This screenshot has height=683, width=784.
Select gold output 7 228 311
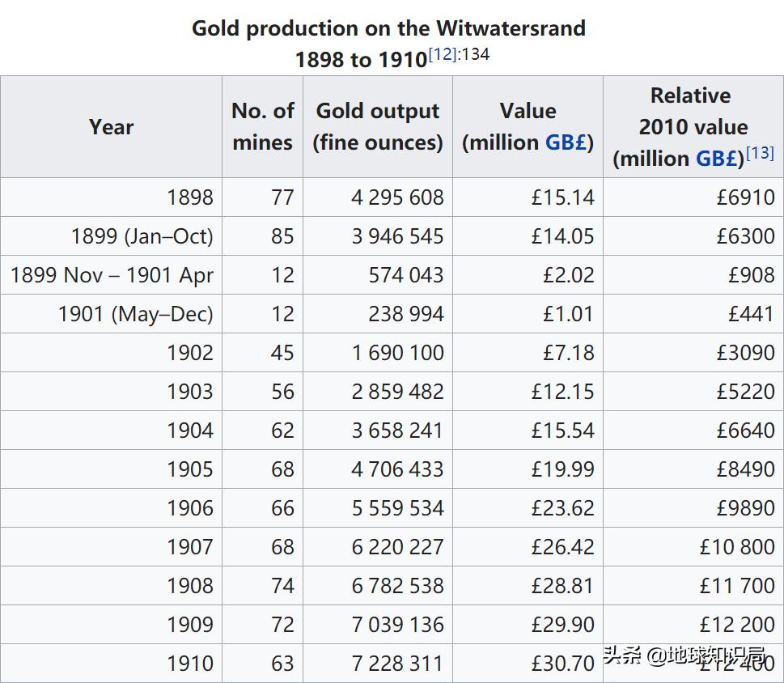click(397, 664)
